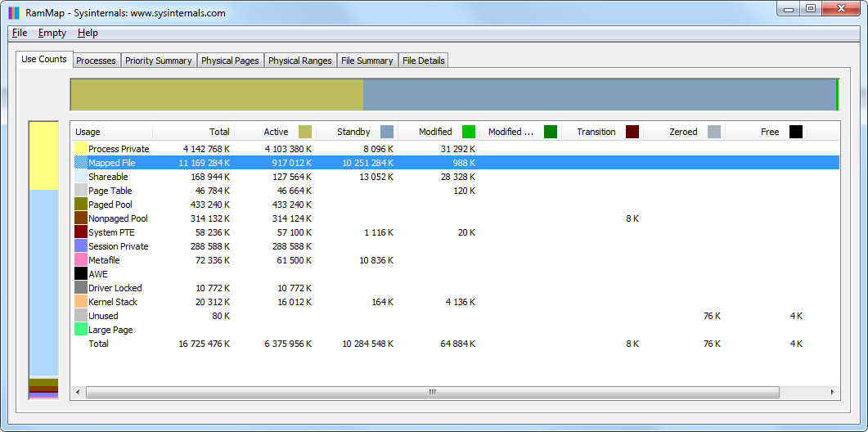Click the purple Session Private color box
Image resolution: width=868 pixels, height=432 pixels.
point(81,246)
